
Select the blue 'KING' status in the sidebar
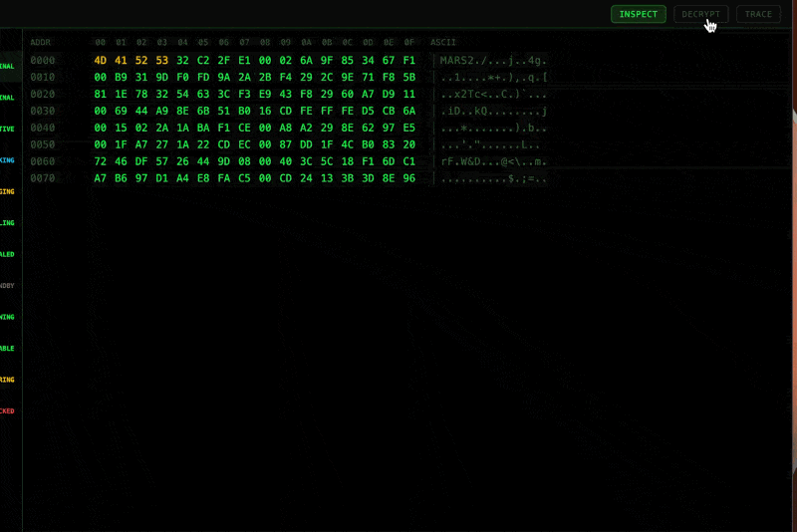pos(7,160)
